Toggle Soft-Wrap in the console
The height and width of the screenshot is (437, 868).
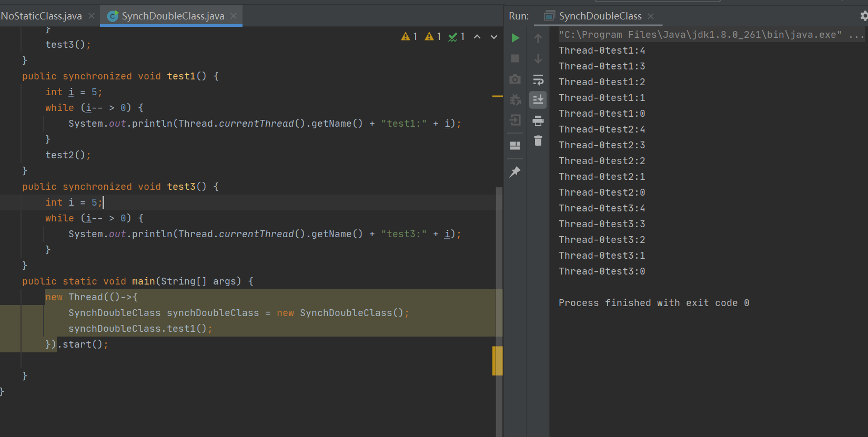(538, 79)
